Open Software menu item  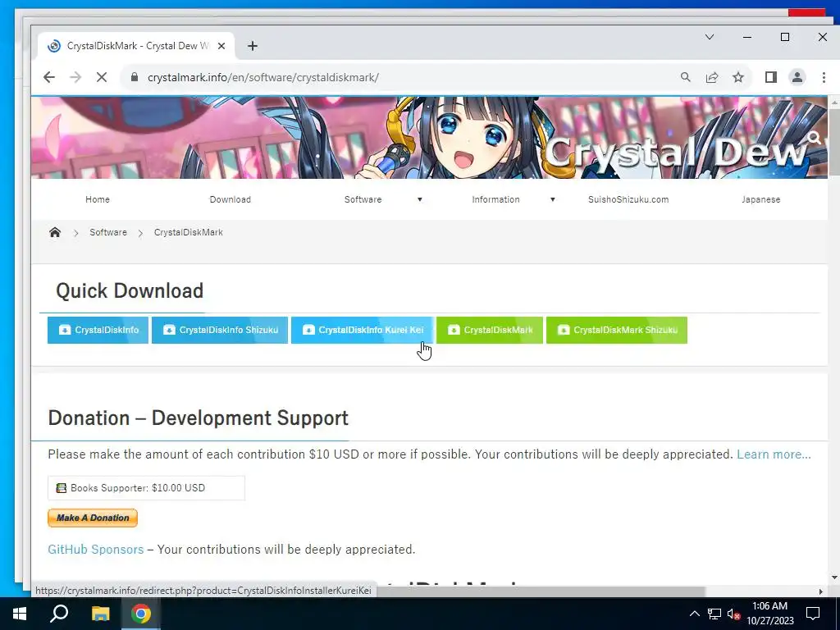[x=363, y=199]
